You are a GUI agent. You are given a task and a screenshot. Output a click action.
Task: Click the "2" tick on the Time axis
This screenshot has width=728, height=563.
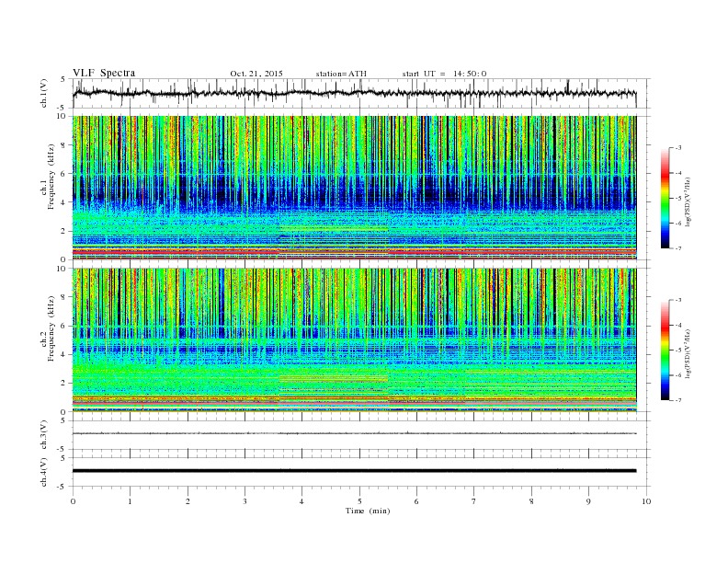tap(188, 501)
